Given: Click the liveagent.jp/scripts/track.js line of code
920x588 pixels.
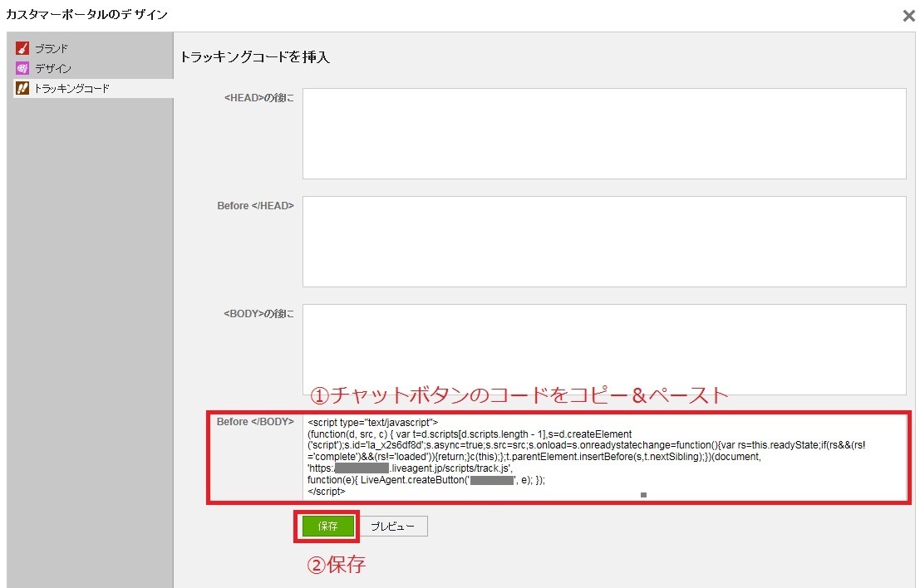Looking at the screenshot, I should (410, 468).
